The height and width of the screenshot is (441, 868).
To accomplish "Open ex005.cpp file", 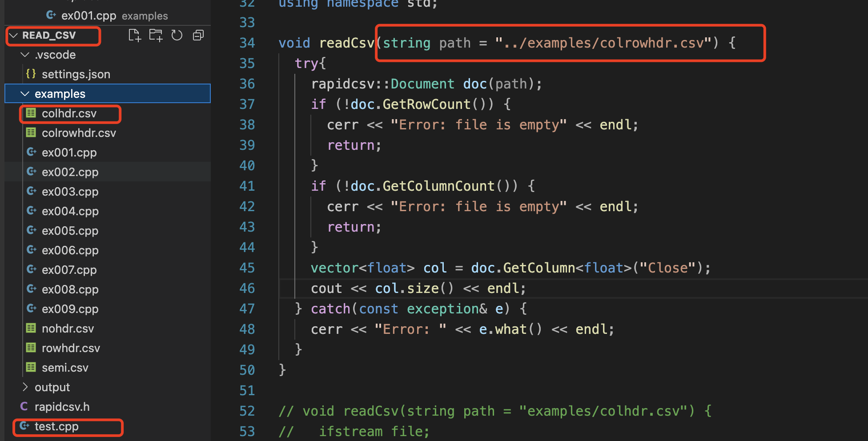I will (x=70, y=231).
